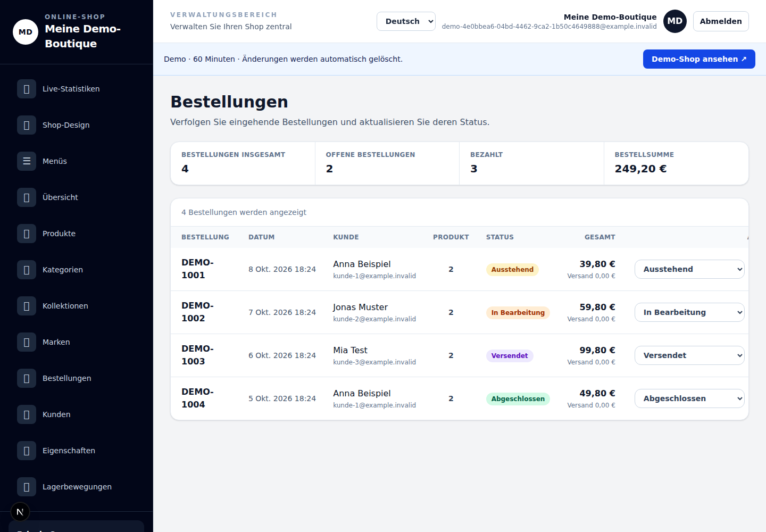Open the Lagerbewegungen menu entry
766x532 pixels.
click(x=77, y=487)
